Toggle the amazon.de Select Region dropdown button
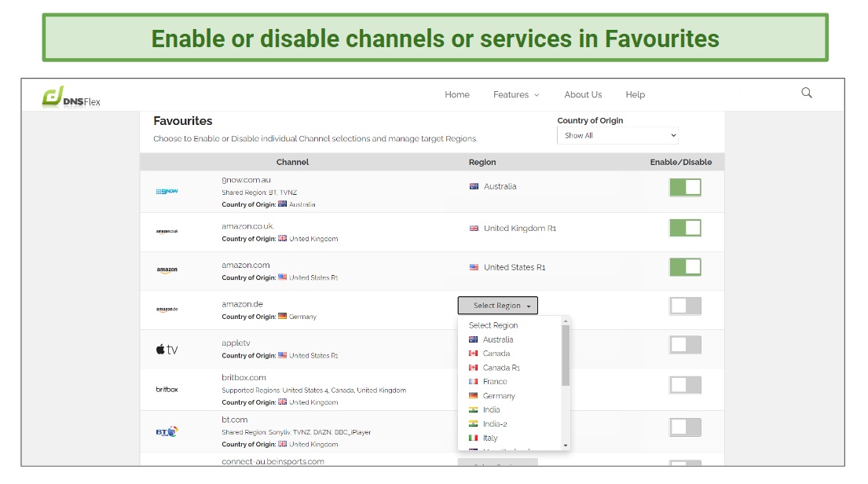 (x=498, y=306)
